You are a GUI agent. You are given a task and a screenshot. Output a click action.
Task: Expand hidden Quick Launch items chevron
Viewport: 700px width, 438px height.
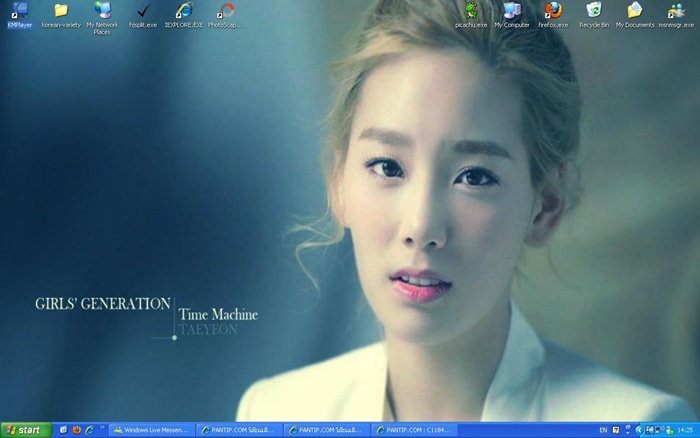pyautogui.click(x=102, y=428)
